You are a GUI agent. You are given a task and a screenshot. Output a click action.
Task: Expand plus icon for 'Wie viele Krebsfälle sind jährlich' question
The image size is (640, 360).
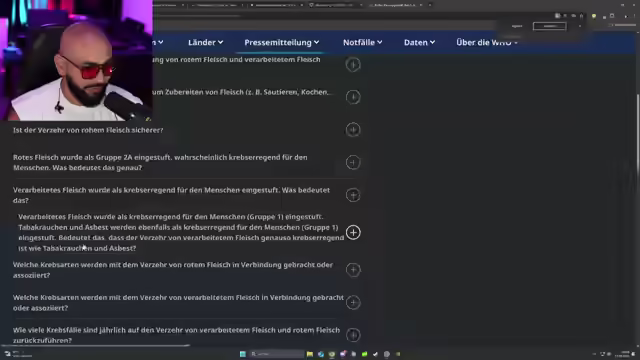353,335
